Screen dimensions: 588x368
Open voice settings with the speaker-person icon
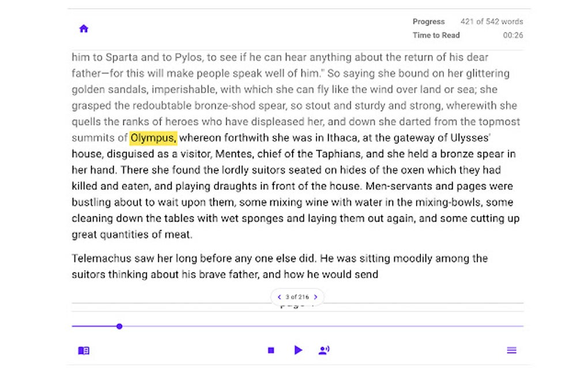point(323,350)
